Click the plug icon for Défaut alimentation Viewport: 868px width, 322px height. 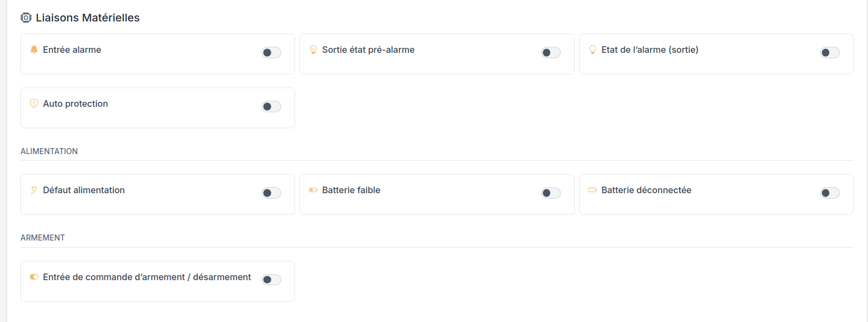[34, 190]
